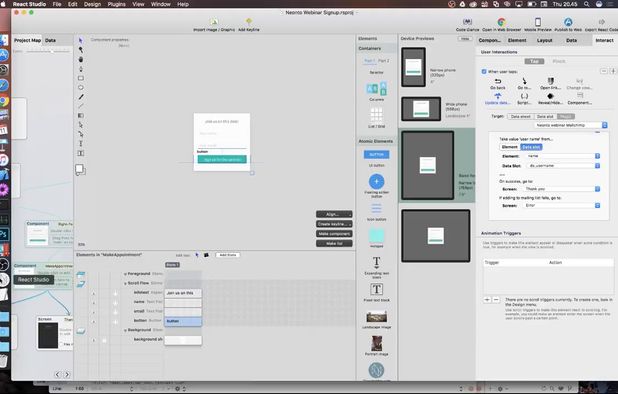Image resolution: width=618 pixels, height=394 pixels.
Task: Click the Add Keyline toolbar icon
Action: (249, 22)
